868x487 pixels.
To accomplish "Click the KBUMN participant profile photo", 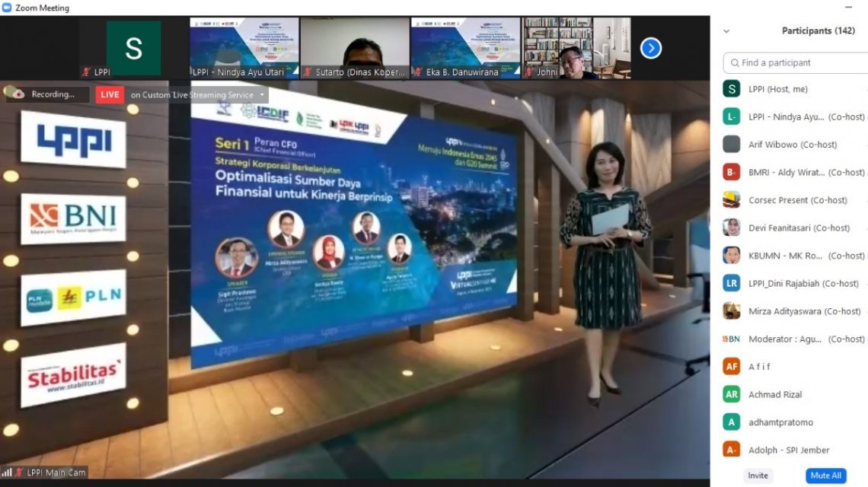I will point(732,255).
